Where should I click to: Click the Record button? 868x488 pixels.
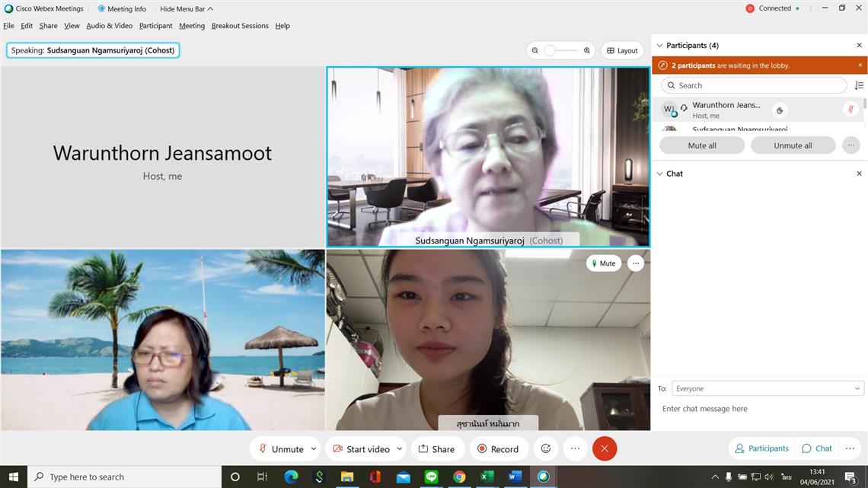(497, 449)
